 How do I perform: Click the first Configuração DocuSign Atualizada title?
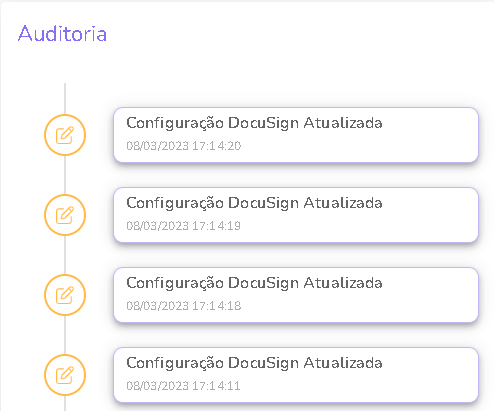254,124
